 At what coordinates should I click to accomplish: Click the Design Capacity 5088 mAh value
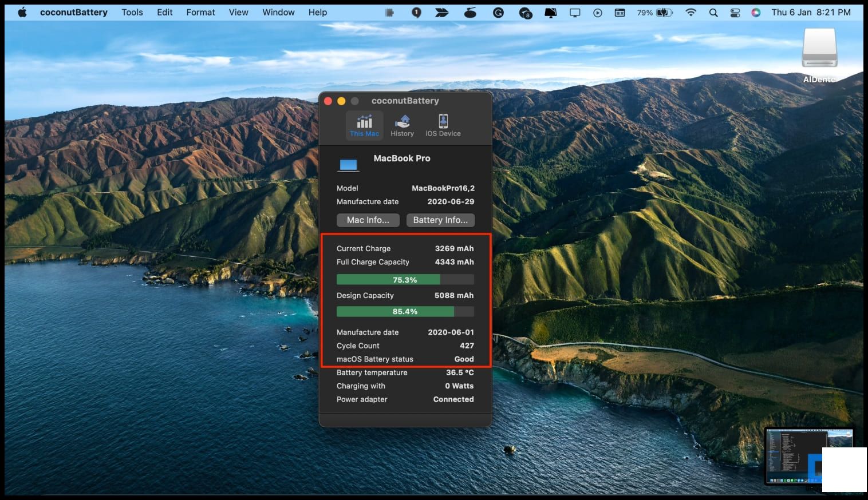pos(454,295)
